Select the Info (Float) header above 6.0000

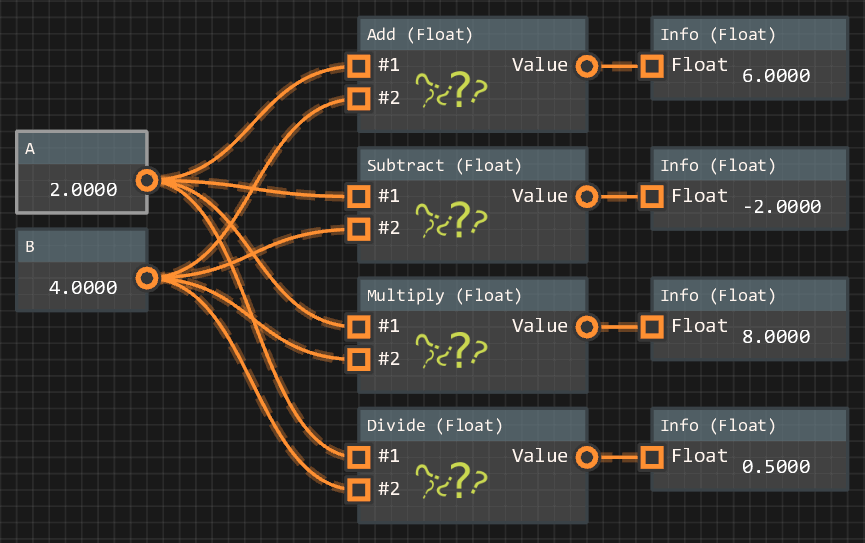[x=749, y=34]
